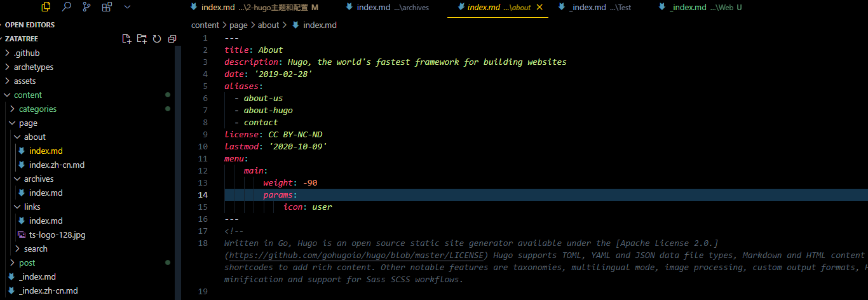Image resolution: width=868 pixels, height=300 pixels.
Task: Click the markdown icon beside ts-logo-128.jpg
Action: [x=22, y=235]
